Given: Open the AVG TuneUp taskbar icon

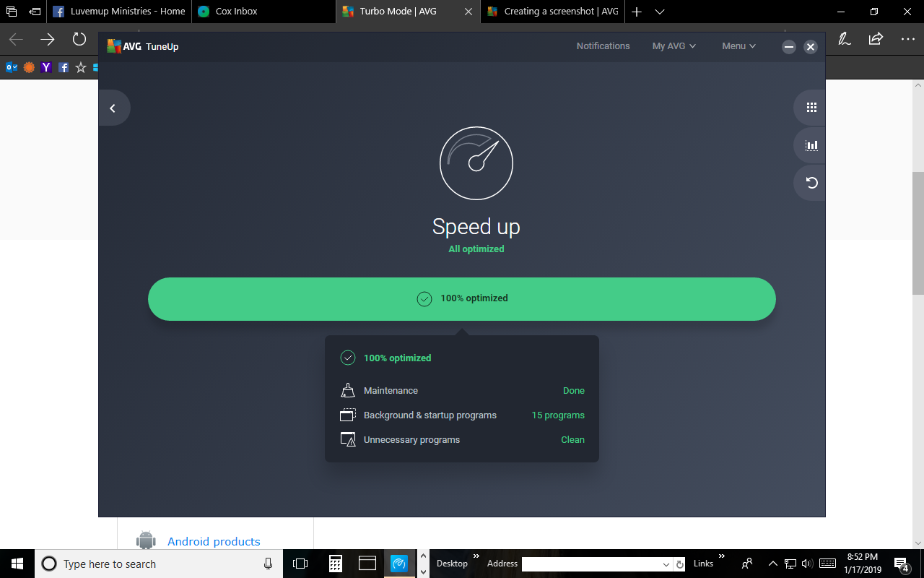Looking at the screenshot, I should tap(399, 564).
